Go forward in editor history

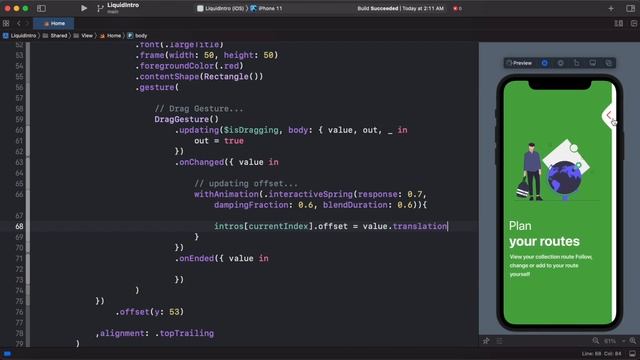point(27,24)
